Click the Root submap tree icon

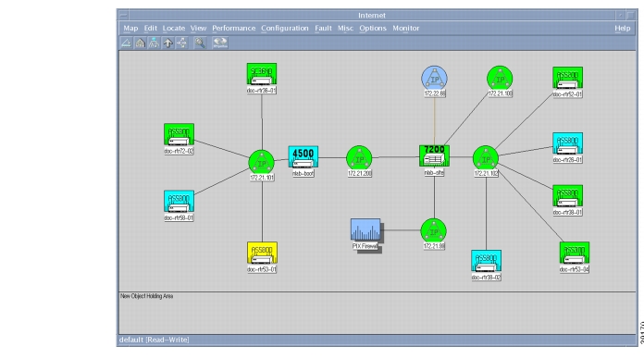tap(154, 43)
